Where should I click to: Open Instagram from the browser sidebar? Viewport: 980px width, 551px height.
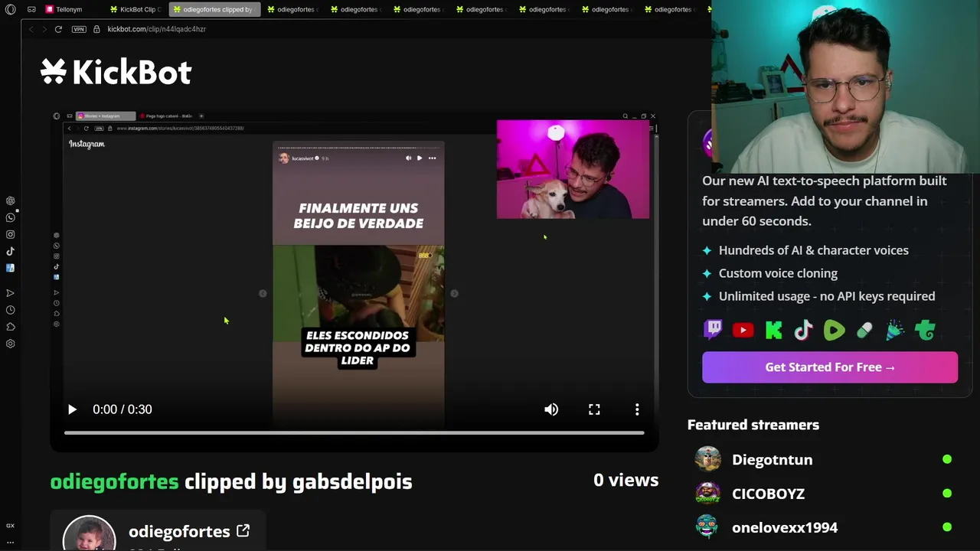[x=10, y=234]
